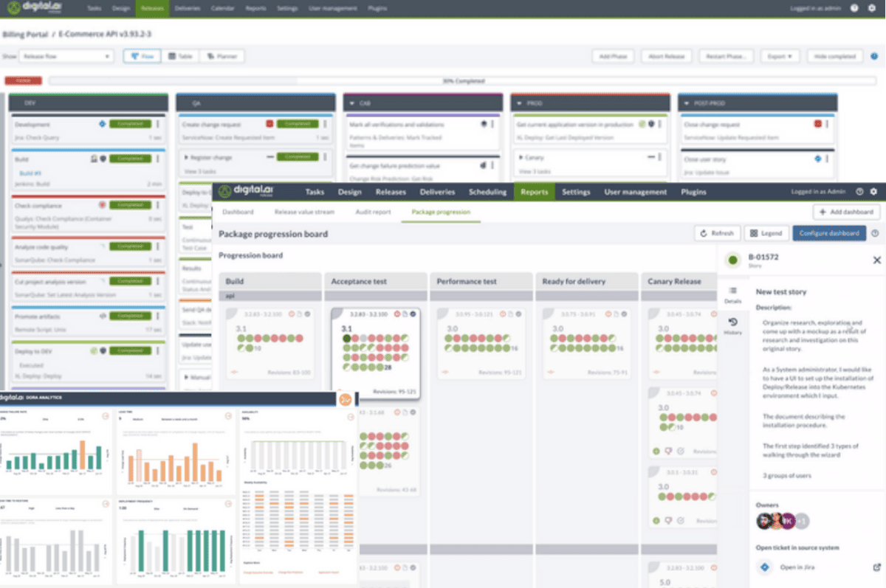886x588 pixels.
Task: Collapse the POST-PROD phase
Action: 687,104
